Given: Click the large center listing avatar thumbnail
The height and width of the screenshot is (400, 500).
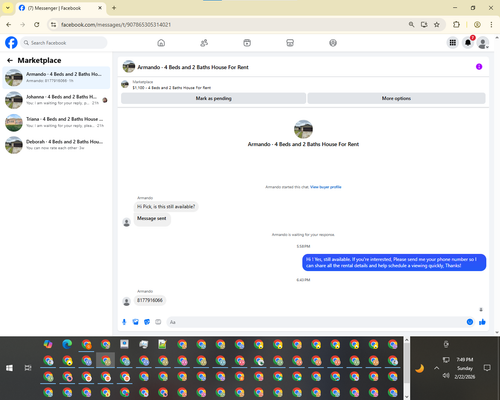Looking at the screenshot, I should (x=303, y=129).
